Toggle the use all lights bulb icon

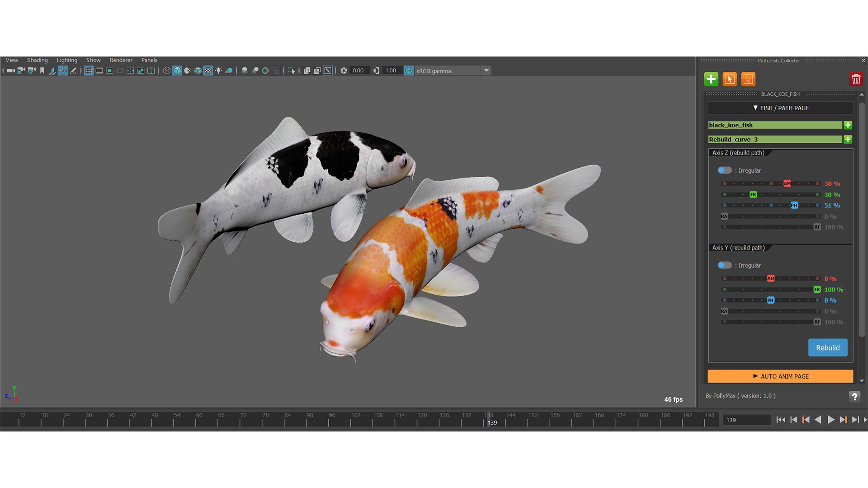pyautogui.click(x=218, y=70)
